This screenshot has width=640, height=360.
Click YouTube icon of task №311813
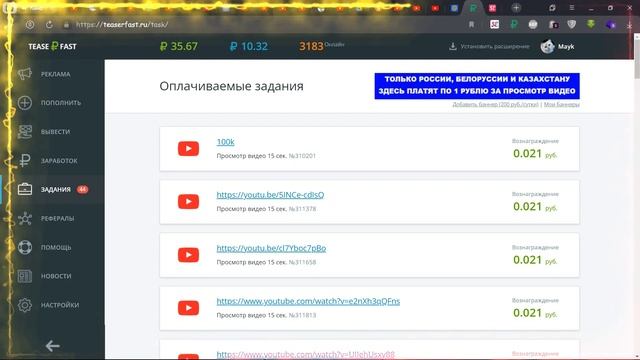[x=188, y=308]
